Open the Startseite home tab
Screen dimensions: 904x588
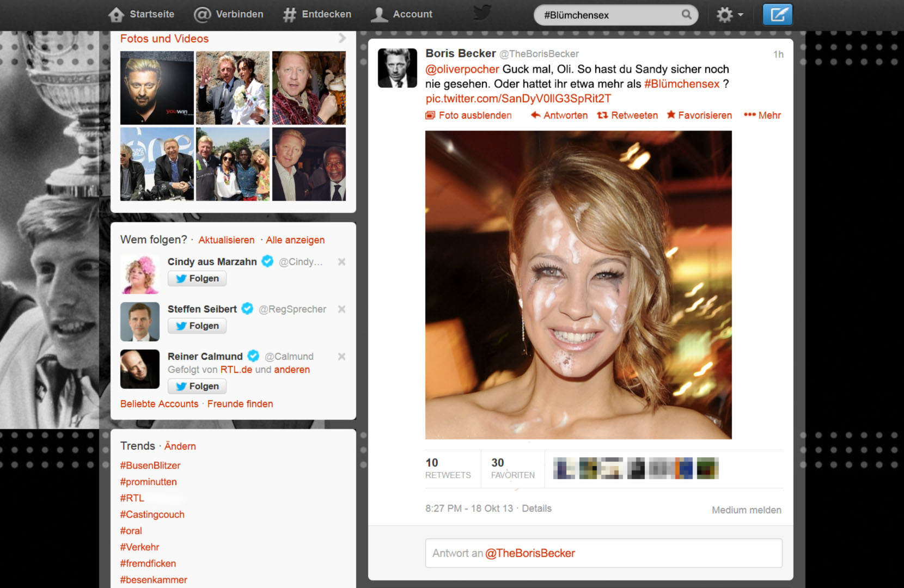click(142, 14)
